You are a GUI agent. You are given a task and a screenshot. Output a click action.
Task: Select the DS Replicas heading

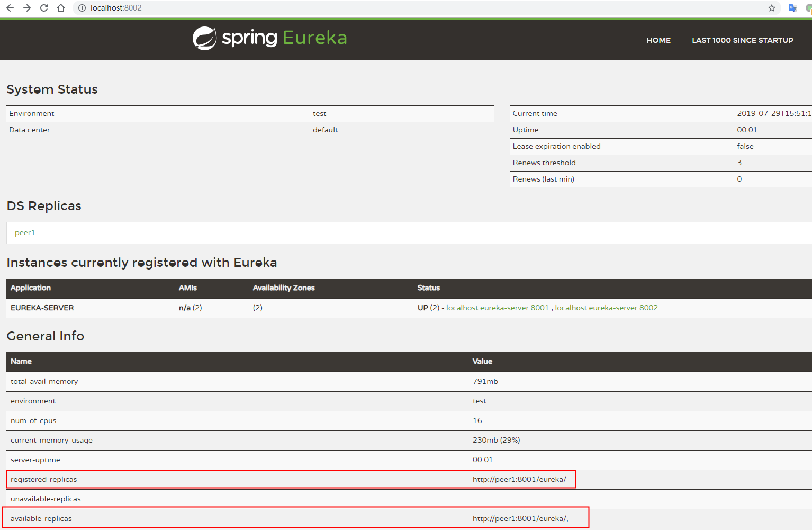tap(44, 206)
